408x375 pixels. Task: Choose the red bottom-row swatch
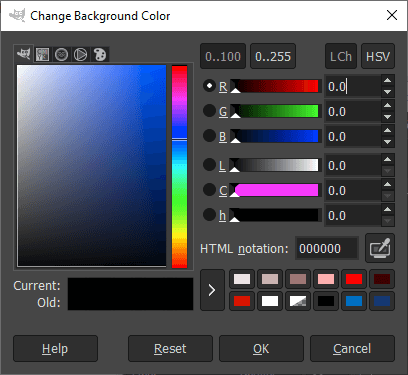point(242,301)
